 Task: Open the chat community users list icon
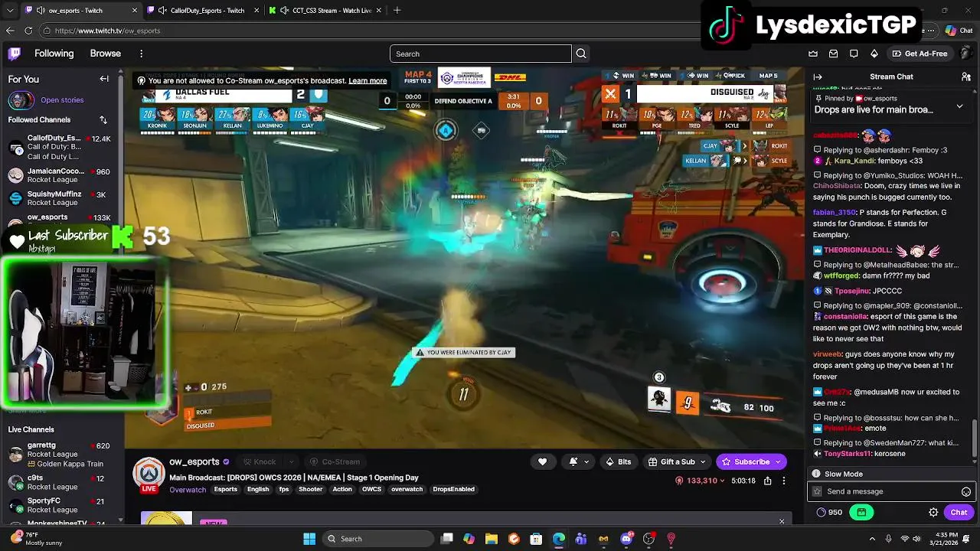tap(966, 77)
